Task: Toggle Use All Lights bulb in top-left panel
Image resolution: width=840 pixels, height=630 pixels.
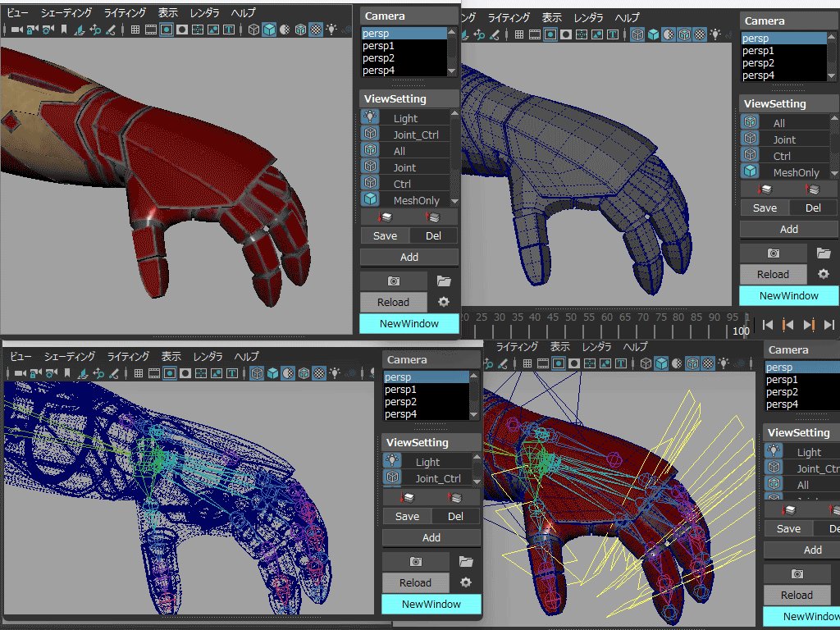Action: [331, 30]
